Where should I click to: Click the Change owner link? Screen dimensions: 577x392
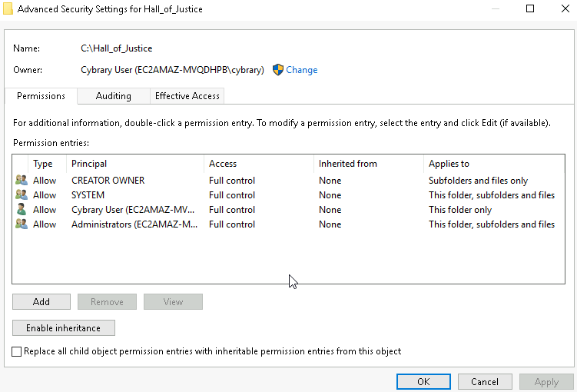[x=302, y=70]
